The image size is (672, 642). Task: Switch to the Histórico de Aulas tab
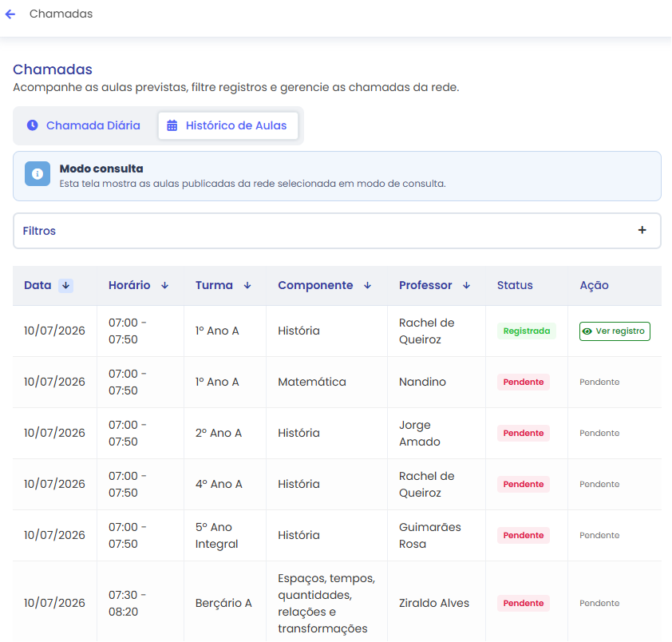click(x=228, y=125)
